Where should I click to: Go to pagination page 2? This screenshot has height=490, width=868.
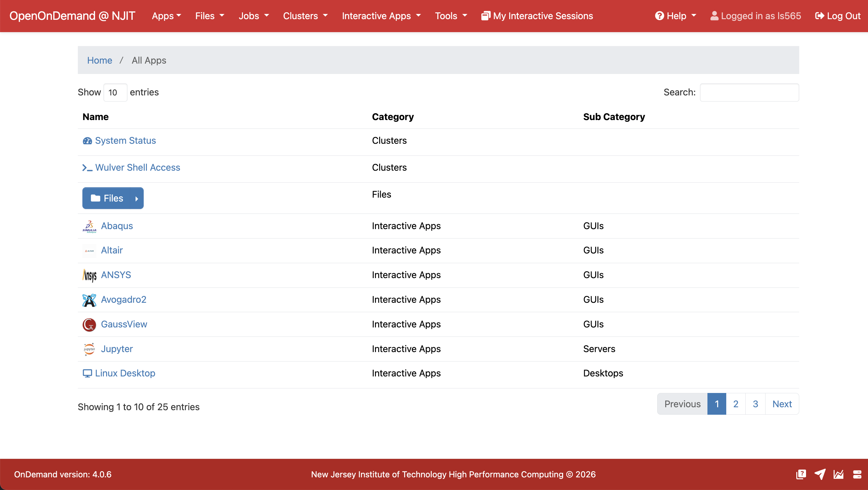[736, 404]
